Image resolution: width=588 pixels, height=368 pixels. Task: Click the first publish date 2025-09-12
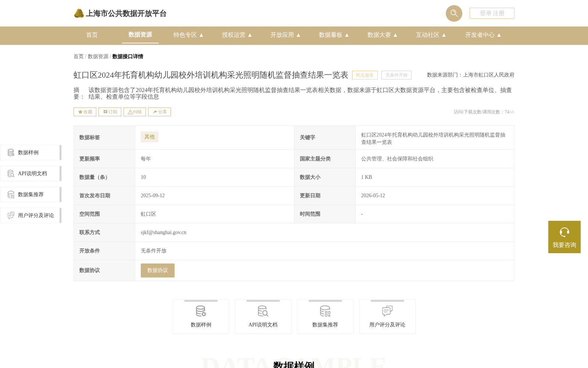153,196
